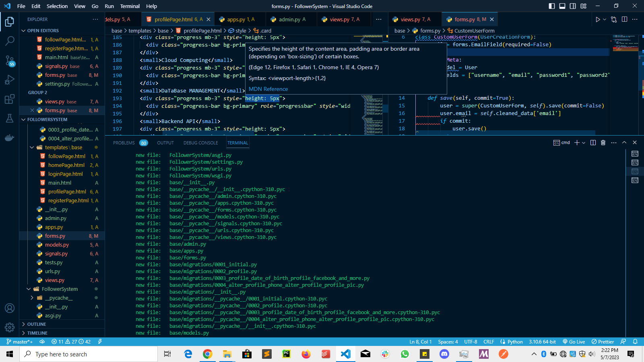The height and width of the screenshot is (362, 644).
Task: Click the Windows search box
Action: (x=89, y=354)
